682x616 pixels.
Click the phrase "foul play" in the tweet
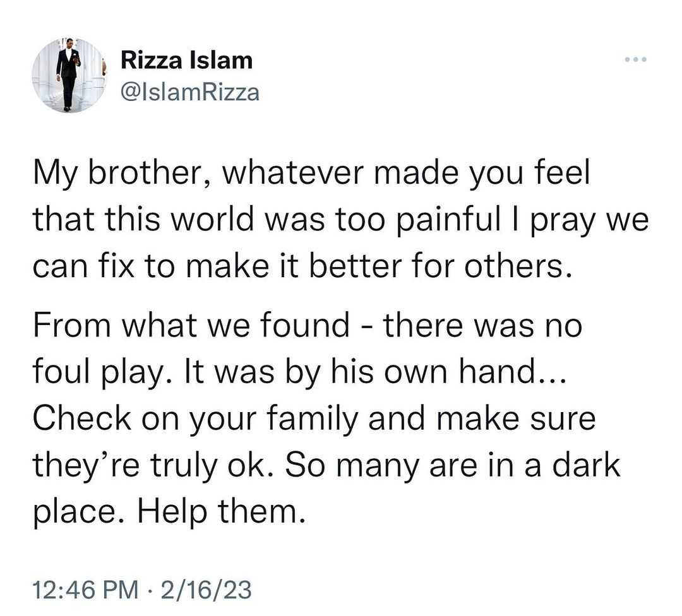(x=97, y=372)
